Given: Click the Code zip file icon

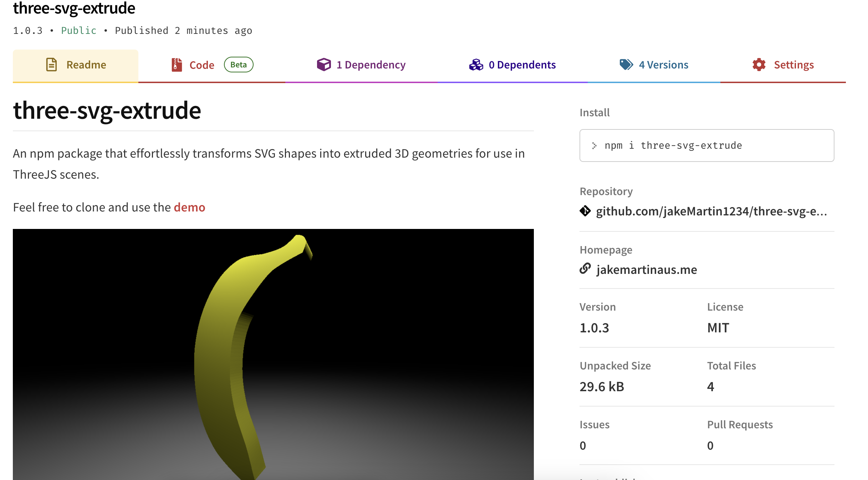Looking at the screenshot, I should pos(177,65).
